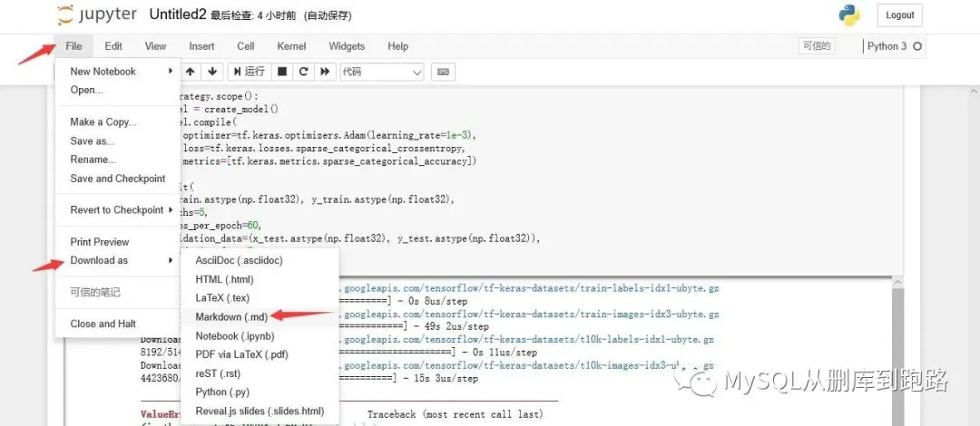
Task: Open the train-labels-idx1-ubyte.gz link
Action: pos(529,288)
